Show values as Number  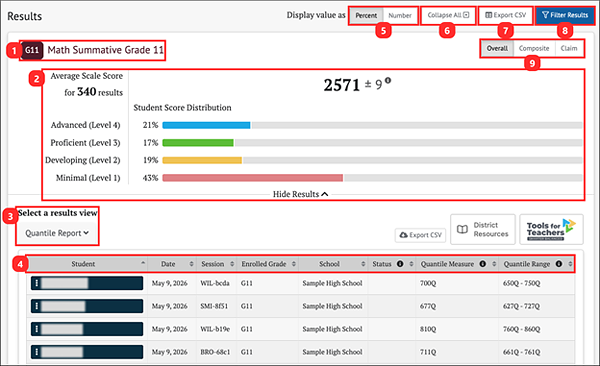pyautogui.click(x=400, y=15)
